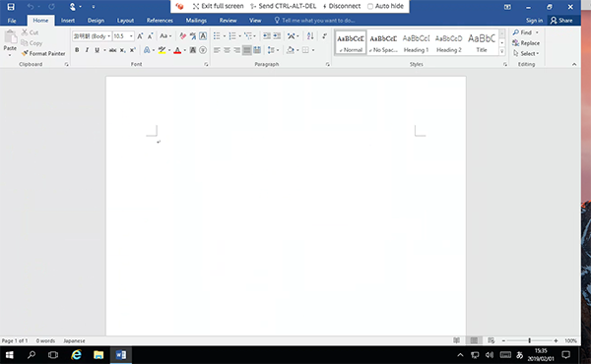The height and width of the screenshot is (364, 591).
Task: Apply subscript formatting
Action: (122, 50)
